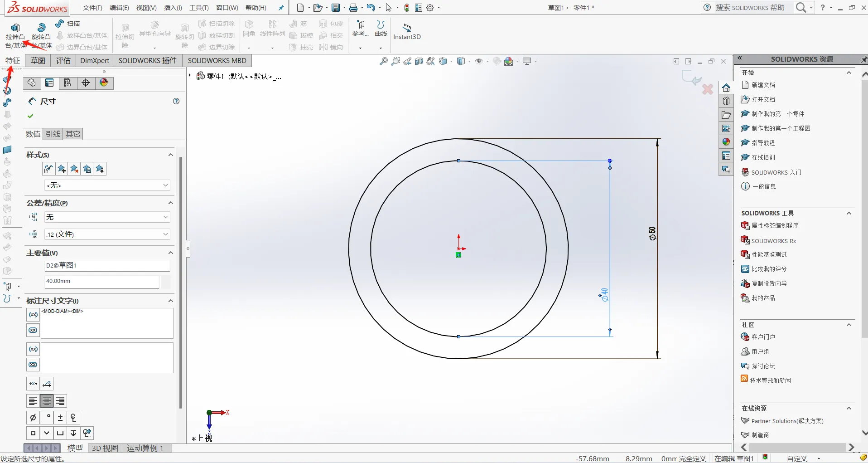The width and height of the screenshot is (868, 463).
Task: Open the ConfigurationManager panel tab icon
Action: [68, 83]
